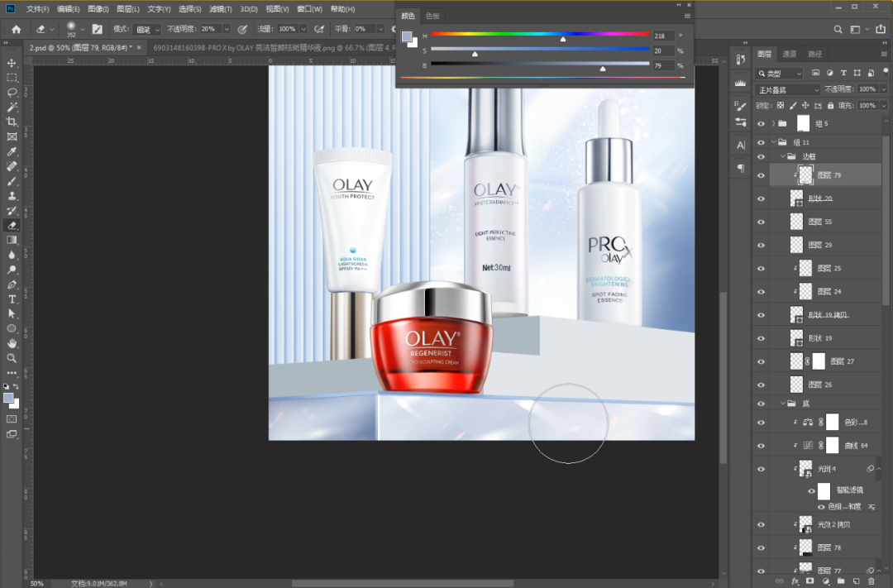Open the opacity 20% dropdown arrow

[x=226, y=29]
